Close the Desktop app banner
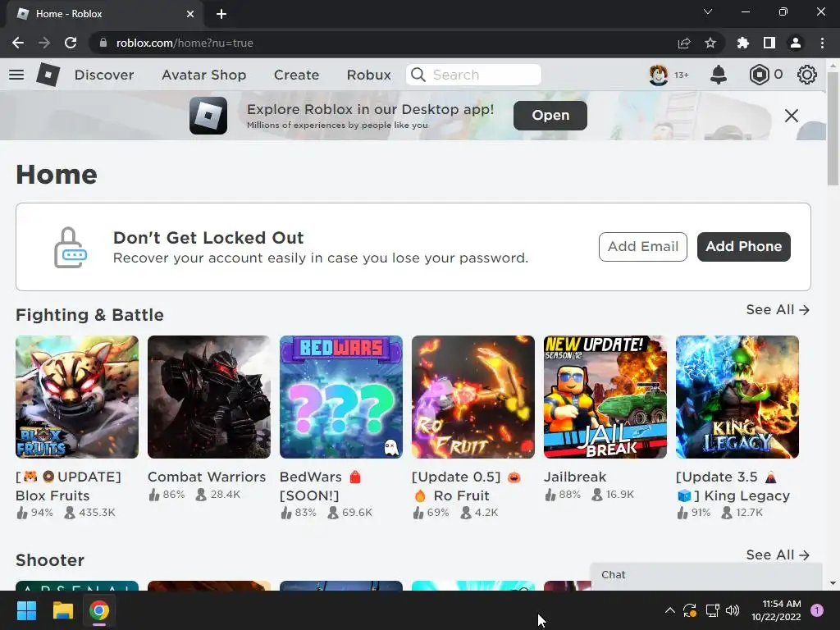 [x=792, y=115]
